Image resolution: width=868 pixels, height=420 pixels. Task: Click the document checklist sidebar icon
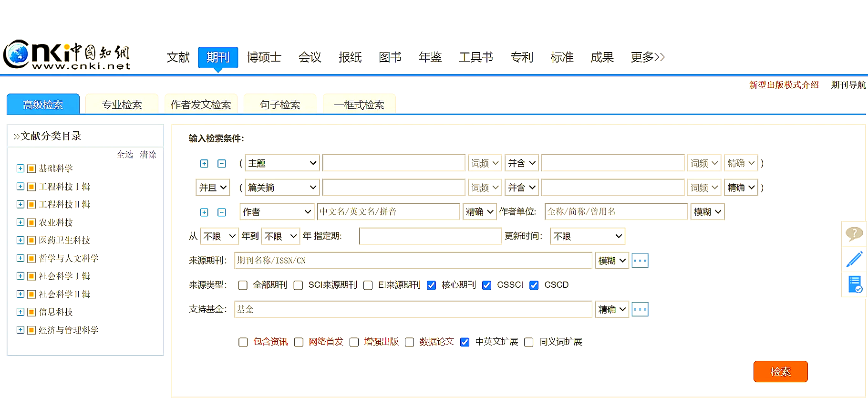pos(855,284)
